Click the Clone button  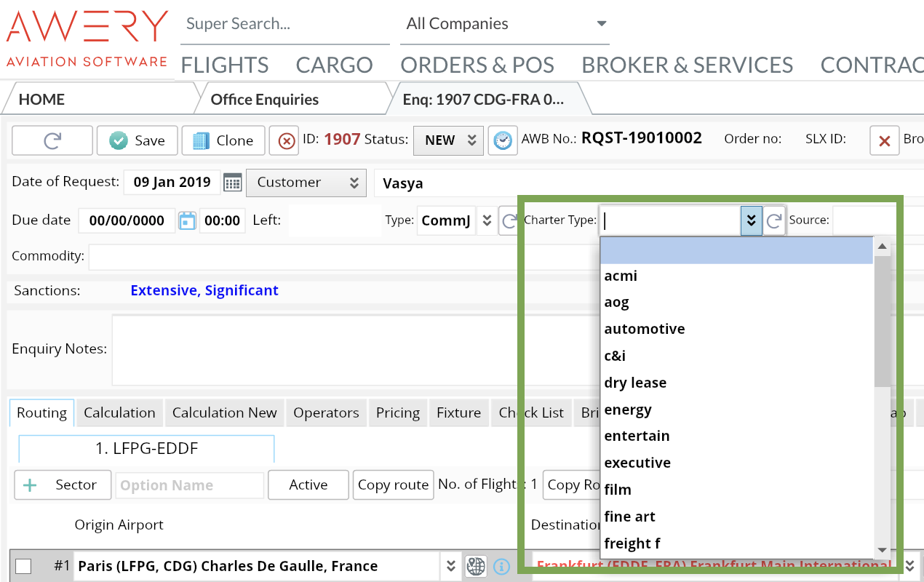tap(223, 140)
